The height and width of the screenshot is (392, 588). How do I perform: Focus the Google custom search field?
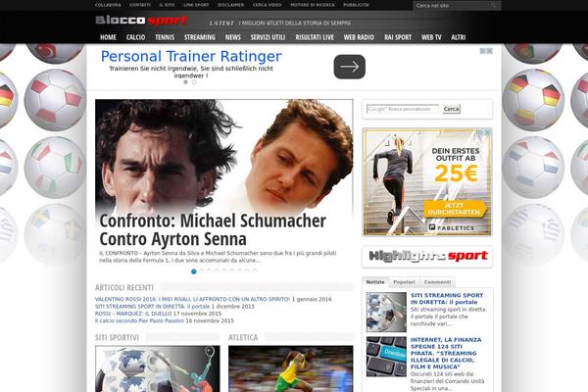(403, 109)
